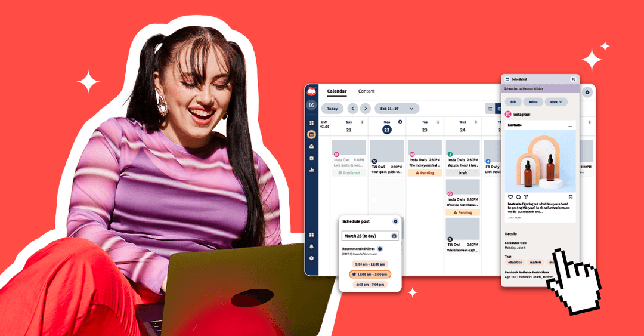The image size is (644, 336).
Task: Click the info icon beside Recommended times
Action: coord(380,249)
